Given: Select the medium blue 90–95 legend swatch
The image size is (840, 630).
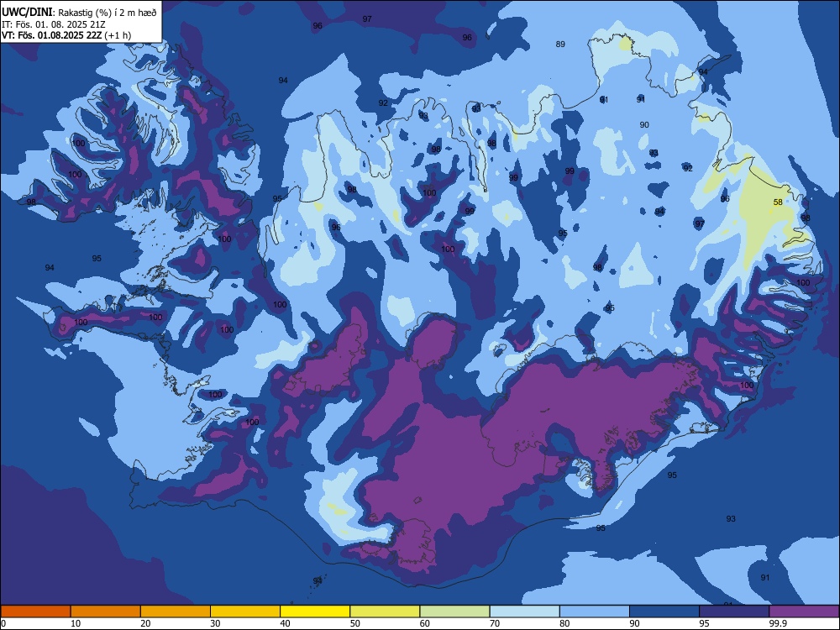Looking at the screenshot, I should coord(664,612).
